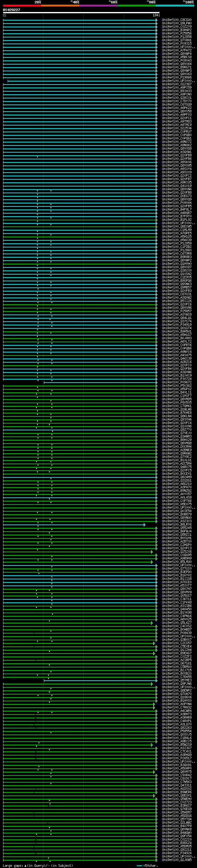
Task: Select the UniRef100_A9TMD3 label
Action: click(176, 121)
